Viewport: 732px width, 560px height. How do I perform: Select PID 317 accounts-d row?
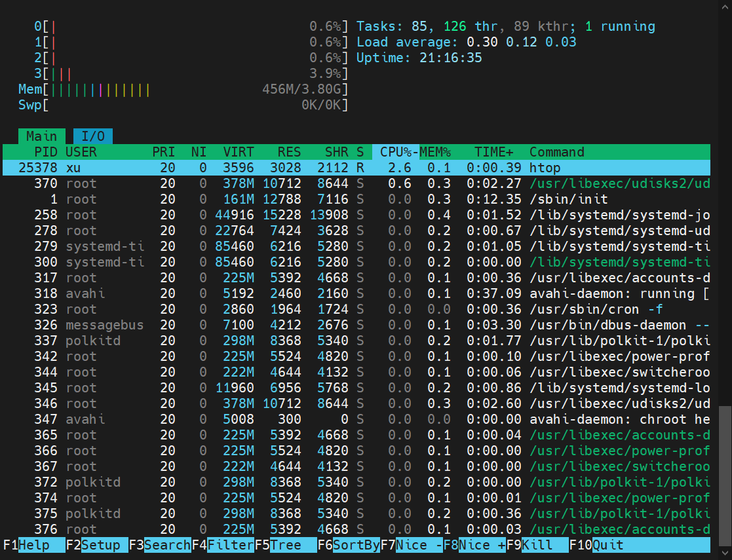coord(356,278)
